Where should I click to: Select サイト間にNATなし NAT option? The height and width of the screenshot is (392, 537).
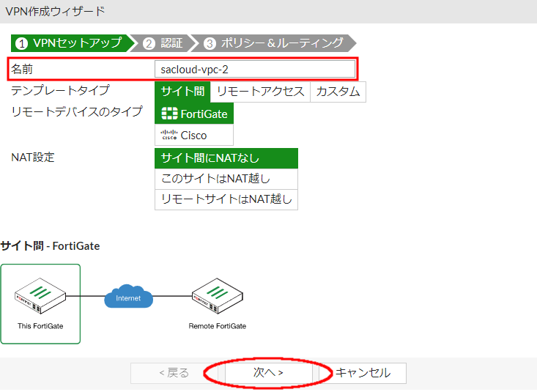click(x=226, y=158)
